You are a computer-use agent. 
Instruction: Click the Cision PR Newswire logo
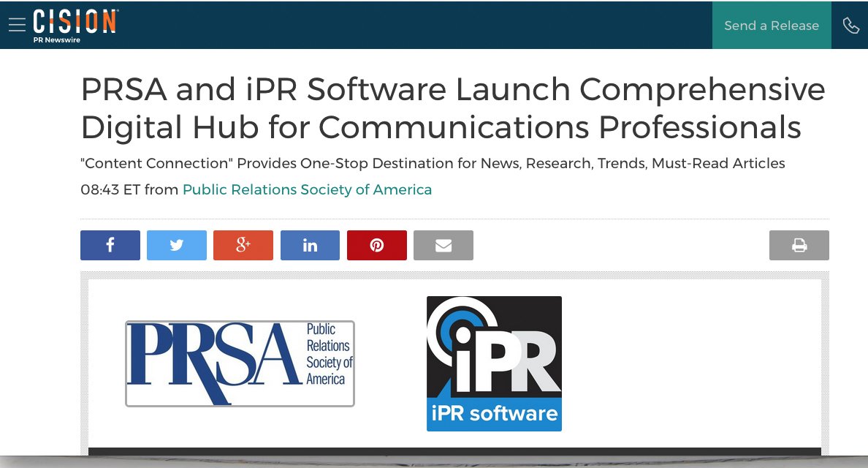click(75, 26)
